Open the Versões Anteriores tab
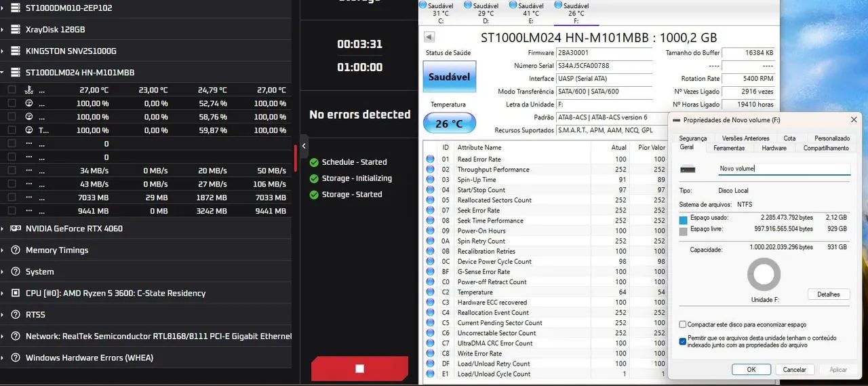 (745, 138)
